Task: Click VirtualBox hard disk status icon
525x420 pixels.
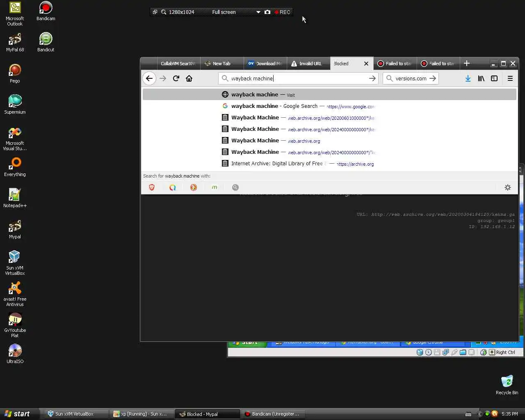Action: coord(420,352)
